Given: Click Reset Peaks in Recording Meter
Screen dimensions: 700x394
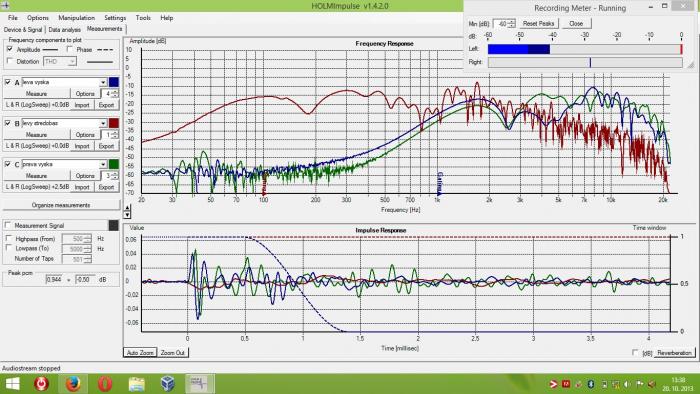Looking at the screenshot, I should pyautogui.click(x=538, y=24).
